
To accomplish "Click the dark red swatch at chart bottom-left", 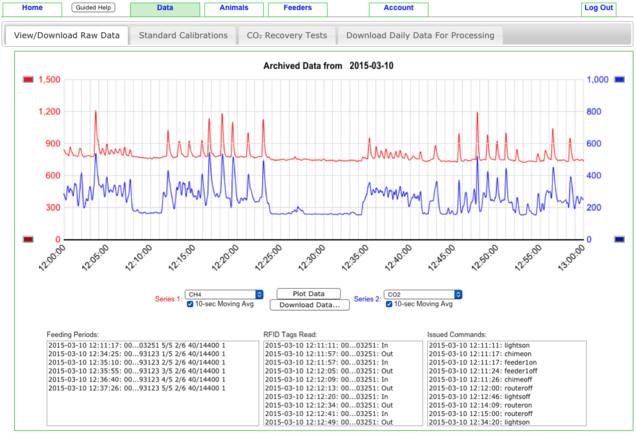I will point(27,239).
